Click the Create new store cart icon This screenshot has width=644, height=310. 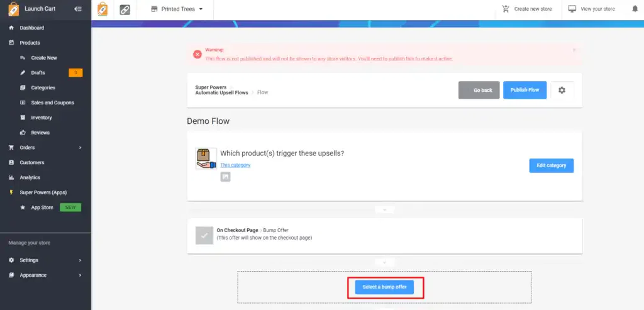tap(506, 9)
